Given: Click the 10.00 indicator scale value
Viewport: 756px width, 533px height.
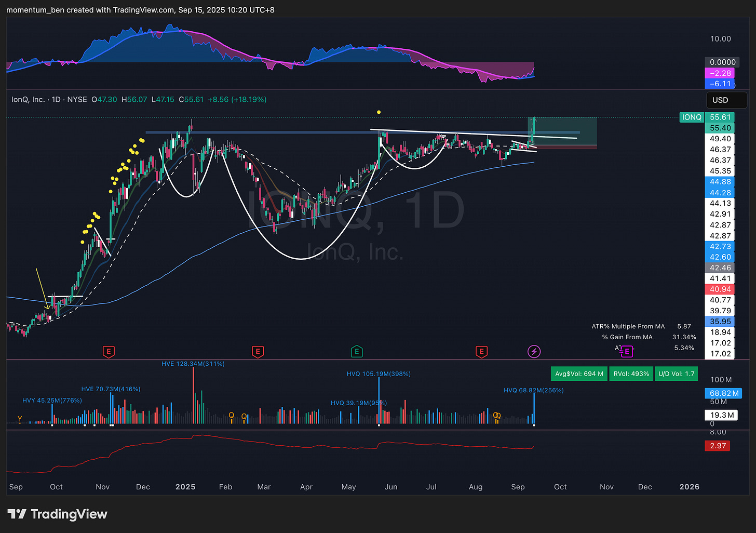Looking at the screenshot, I should [x=720, y=39].
